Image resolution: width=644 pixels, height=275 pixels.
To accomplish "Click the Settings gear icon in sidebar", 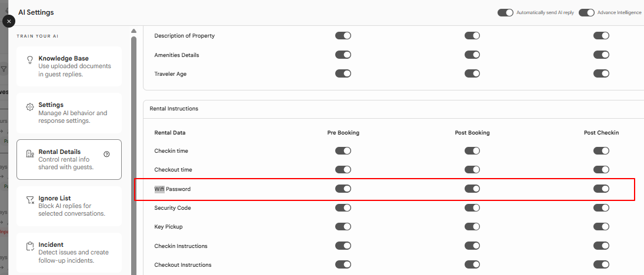I will (x=29, y=107).
